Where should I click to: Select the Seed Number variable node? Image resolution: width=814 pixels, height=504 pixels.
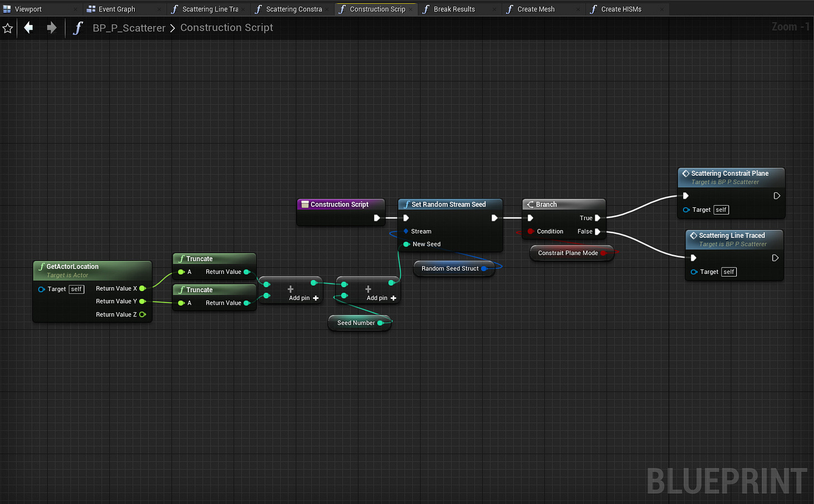(x=359, y=323)
